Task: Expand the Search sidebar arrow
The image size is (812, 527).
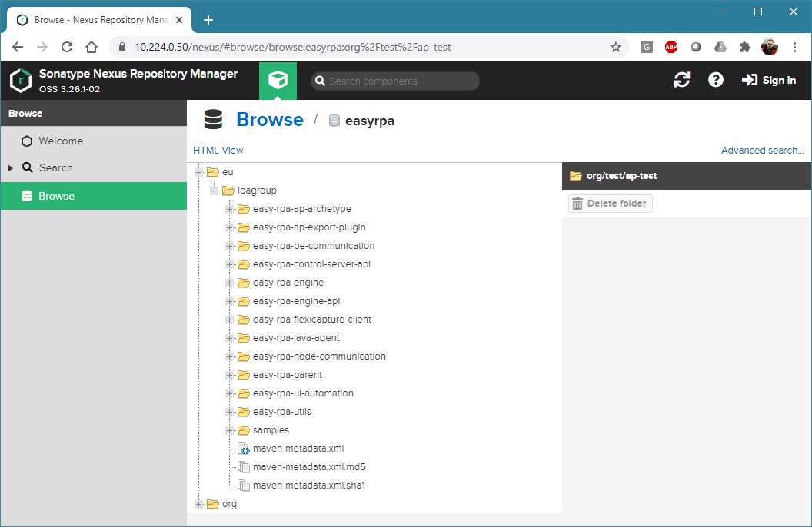Action: coord(10,167)
